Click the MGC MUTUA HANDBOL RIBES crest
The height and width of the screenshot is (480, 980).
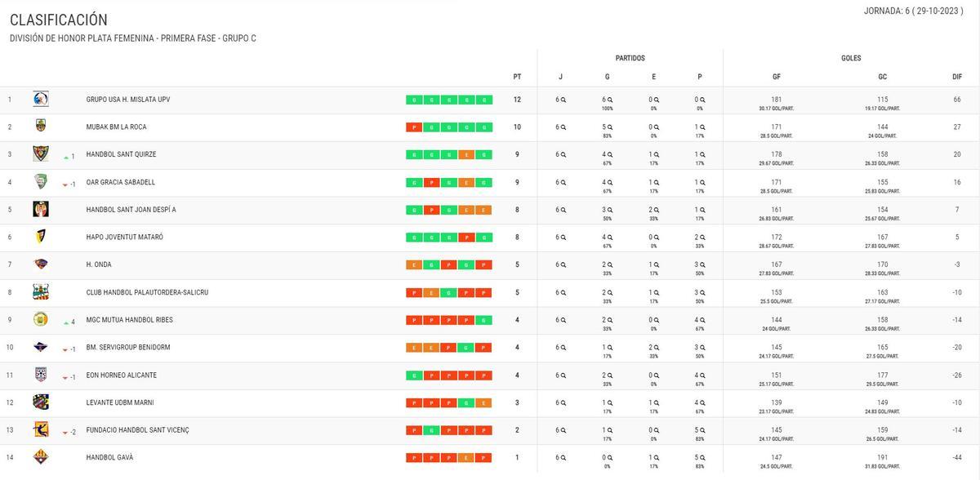pyautogui.click(x=41, y=320)
